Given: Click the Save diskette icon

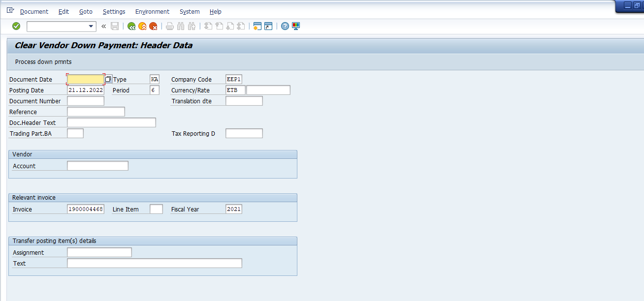Looking at the screenshot, I should click(x=115, y=27).
